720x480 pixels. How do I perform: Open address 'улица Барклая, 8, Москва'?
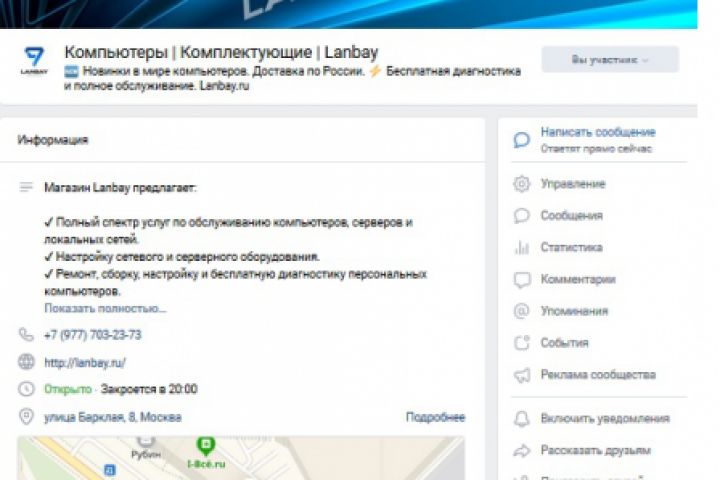(x=112, y=417)
